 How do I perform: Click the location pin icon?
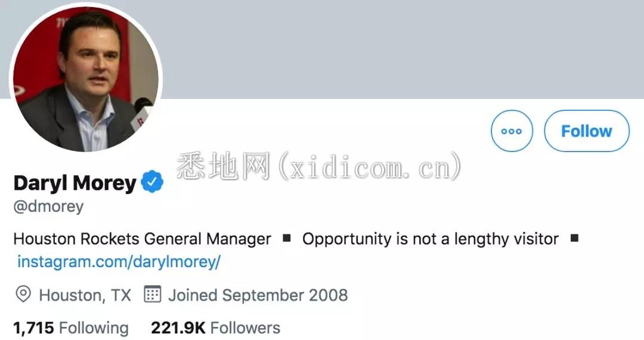23,295
